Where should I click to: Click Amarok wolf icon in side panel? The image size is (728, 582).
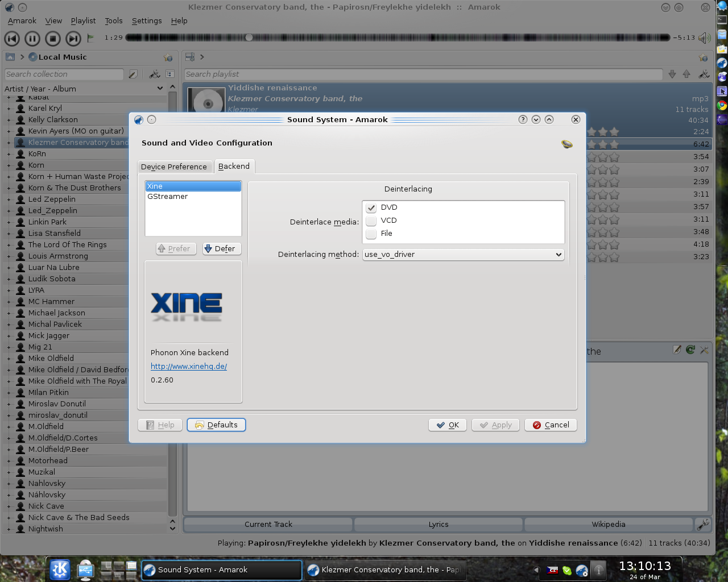[x=722, y=63]
